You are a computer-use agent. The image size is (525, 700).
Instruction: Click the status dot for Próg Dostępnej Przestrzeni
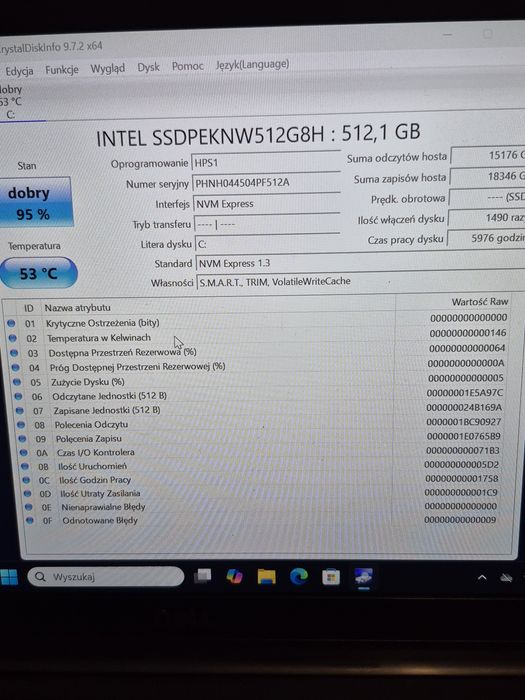point(16,368)
